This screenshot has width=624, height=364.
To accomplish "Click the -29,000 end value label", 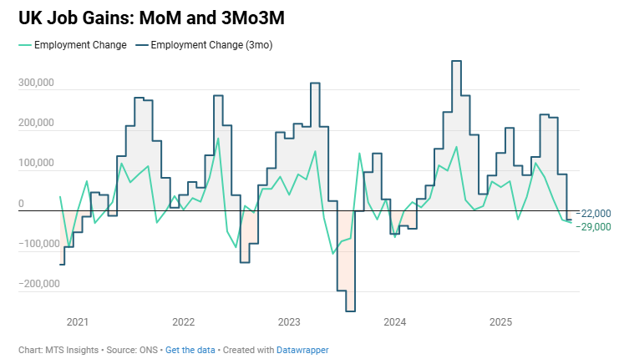I will pyautogui.click(x=595, y=226).
